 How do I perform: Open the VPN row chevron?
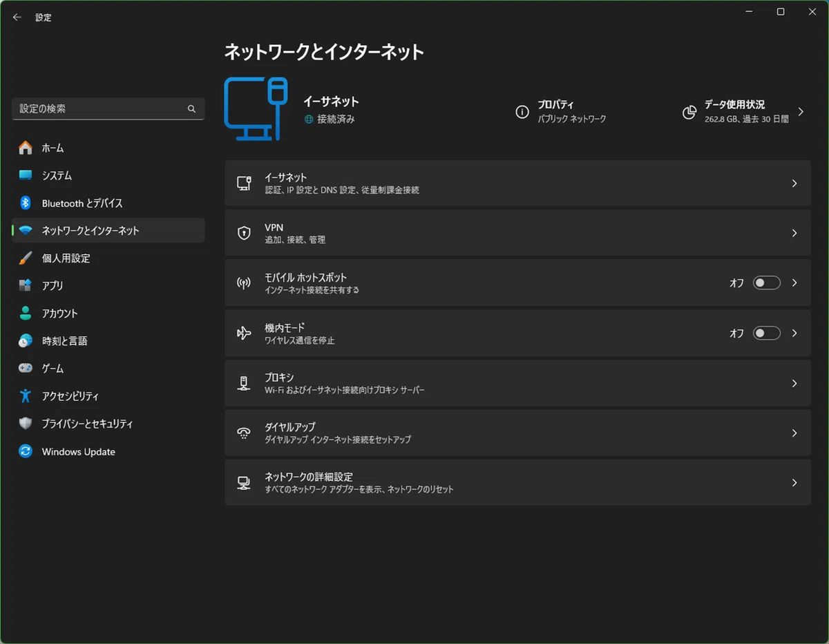pyautogui.click(x=794, y=233)
